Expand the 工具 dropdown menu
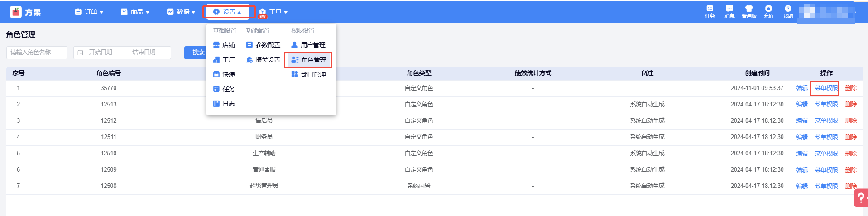The image size is (868, 216). (273, 12)
